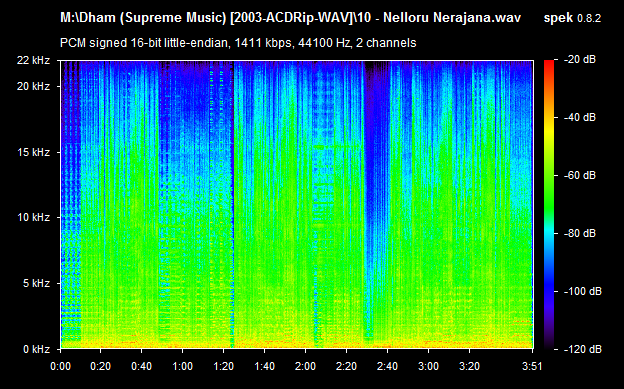This screenshot has height=389, width=624.
Task: Click the 10 kHz frequency axis label
Action: click(x=33, y=217)
